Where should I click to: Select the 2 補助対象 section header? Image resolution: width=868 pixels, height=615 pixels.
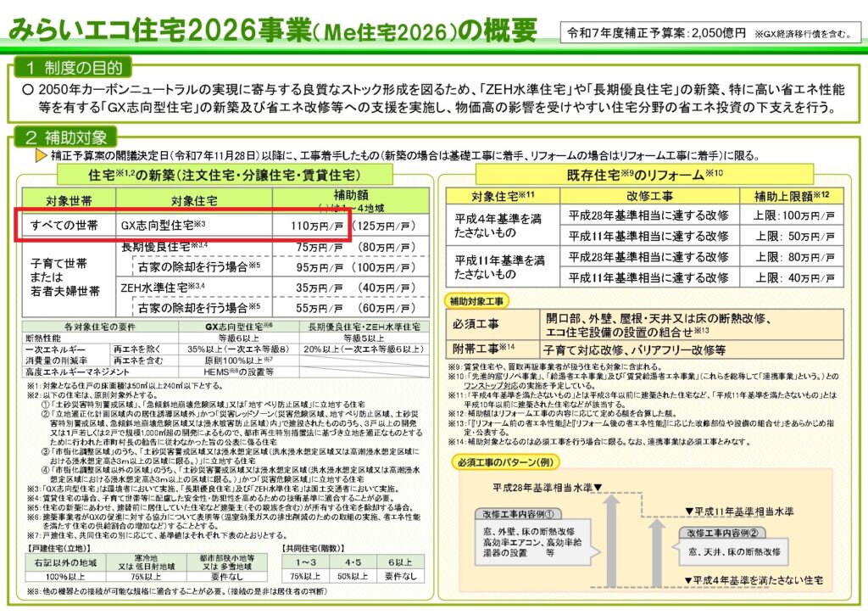tap(66, 137)
